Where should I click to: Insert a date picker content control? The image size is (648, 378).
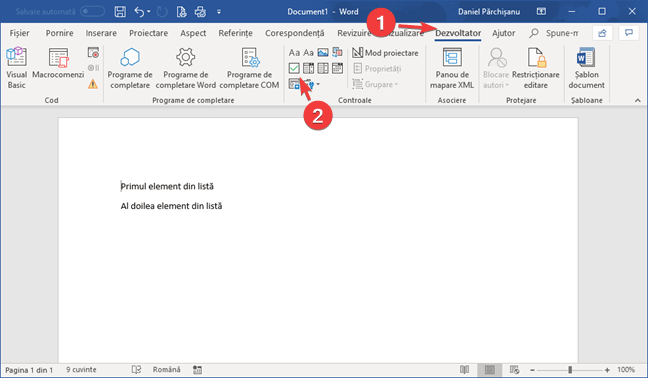pyautogui.click(x=337, y=68)
